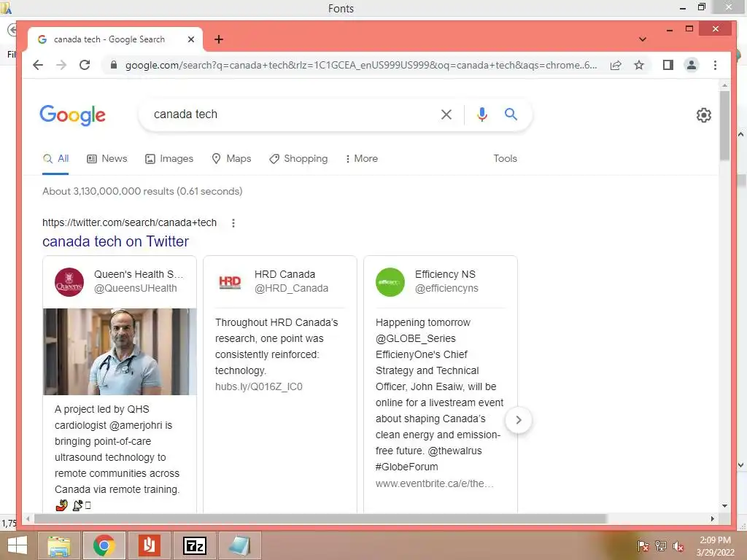Screen dimensions: 747x560
Task: Open File Explorer from the taskbar
Action: click(58, 545)
